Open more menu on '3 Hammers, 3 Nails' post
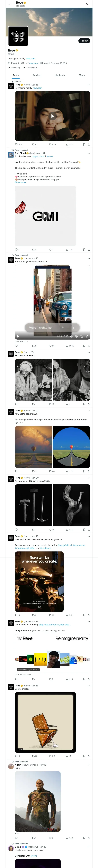This screenshot has width=98, height=868. pos(89,478)
